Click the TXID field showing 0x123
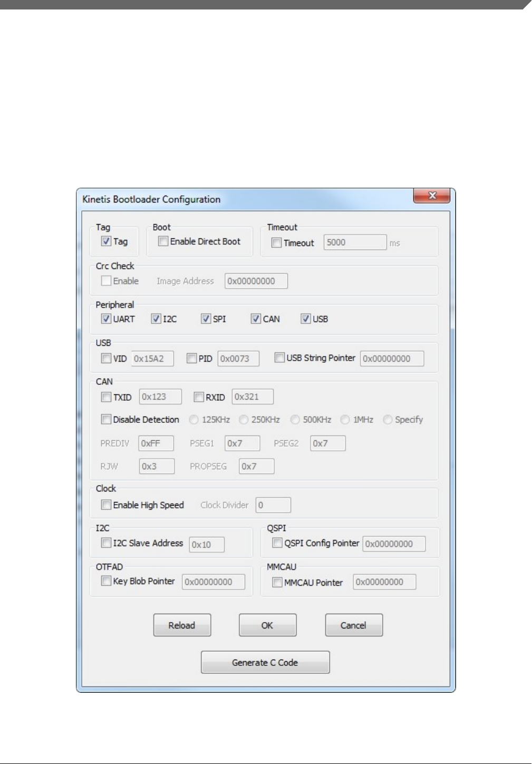Viewport: 532px width, 764px height. point(160,396)
